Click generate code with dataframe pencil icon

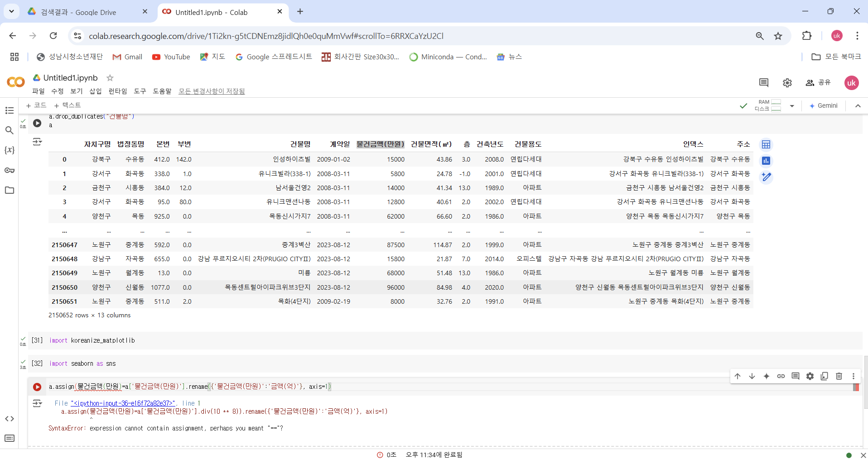tap(766, 177)
